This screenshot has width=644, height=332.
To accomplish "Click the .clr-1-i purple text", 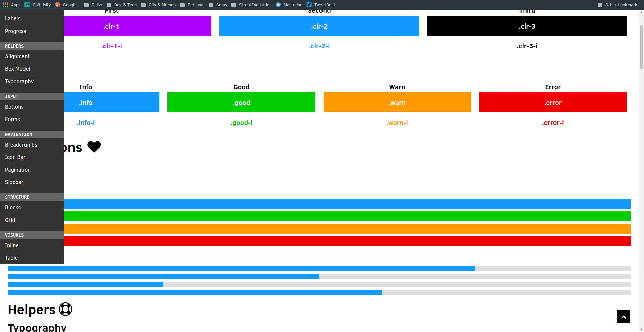I will coord(111,46).
